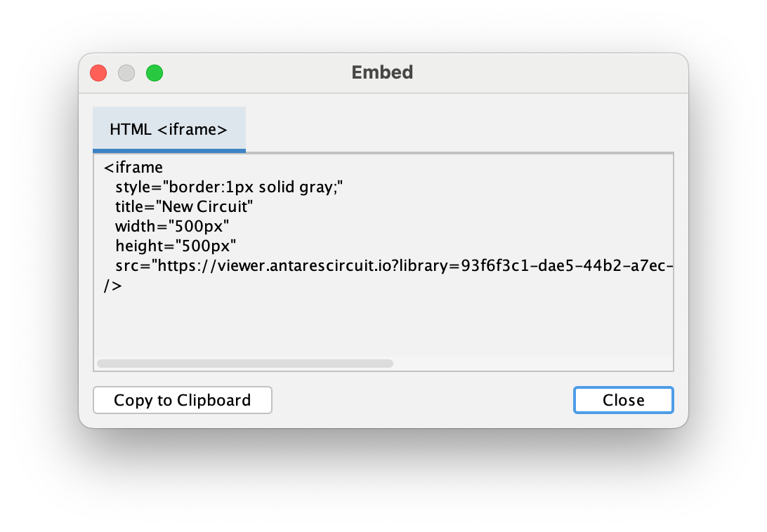Click the blank area below the code
This screenshot has width=767, height=532.
tap(383, 323)
